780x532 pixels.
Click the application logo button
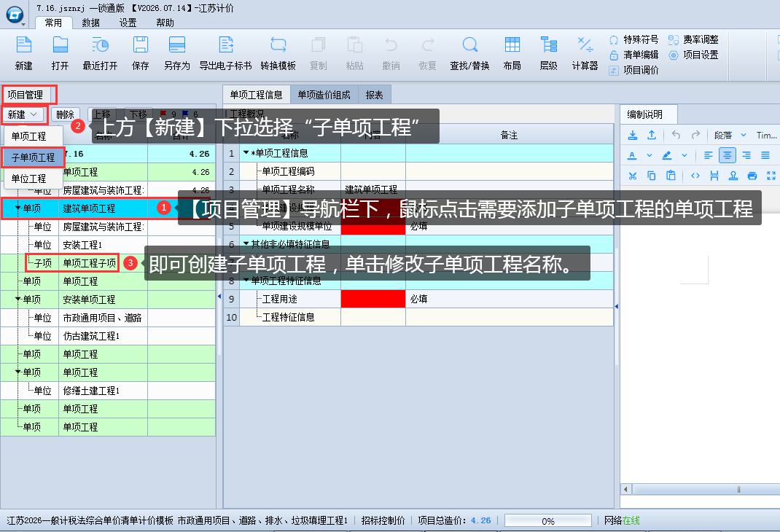(15, 15)
